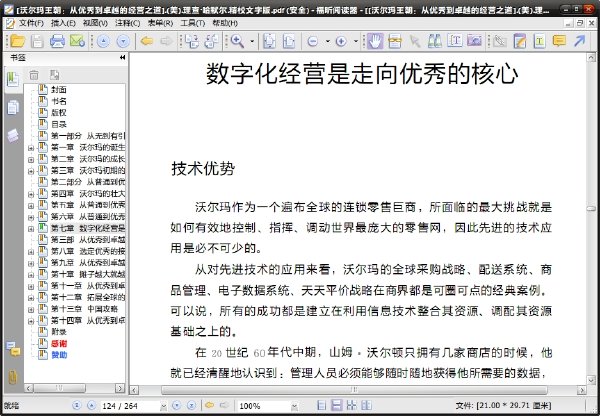Open the 工具(T) menu
This screenshot has height=416, width=600.
tap(192, 23)
